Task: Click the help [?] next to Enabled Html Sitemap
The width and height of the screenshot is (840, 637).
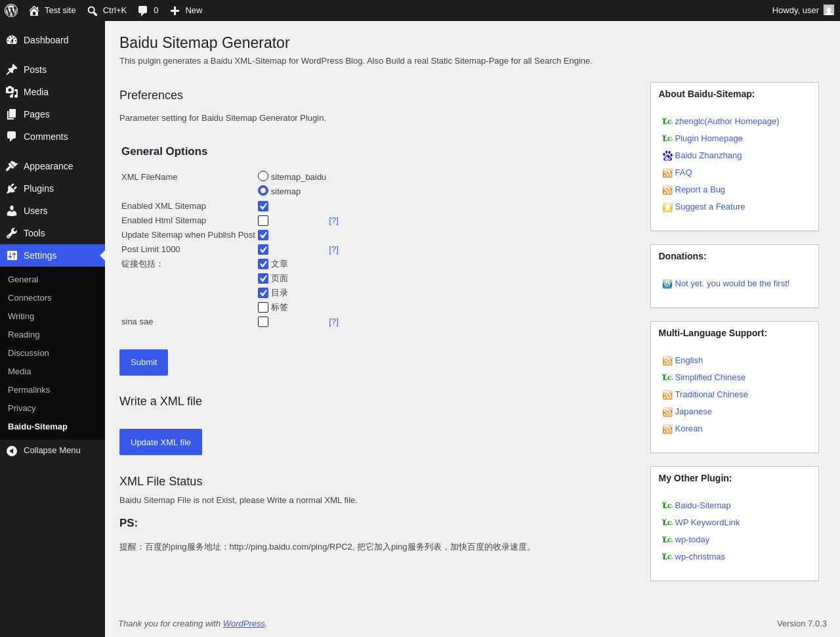Action: pyautogui.click(x=333, y=221)
